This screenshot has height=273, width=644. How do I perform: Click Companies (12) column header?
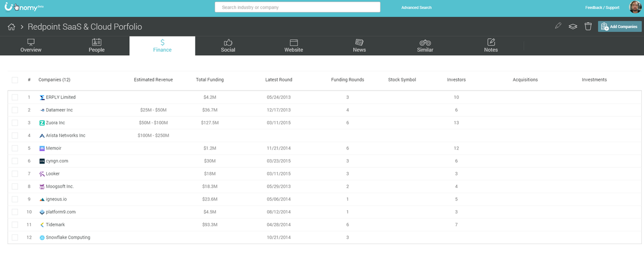pyautogui.click(x=54, y=80)
